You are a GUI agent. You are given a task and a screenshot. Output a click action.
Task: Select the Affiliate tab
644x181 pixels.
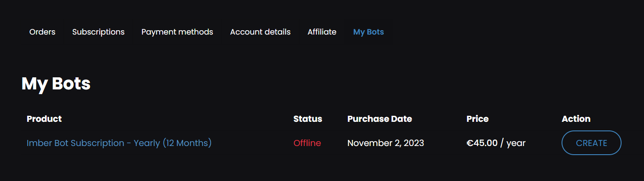[x=322, y=32]
